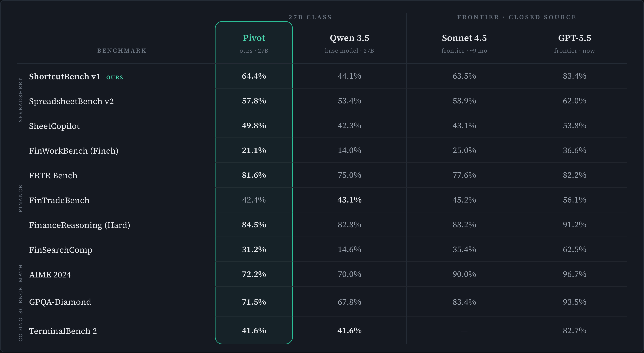Click Pivot's 57.8% SpreadsheetBench score
This screenshot has width=644, height=353.
click(254, 101)
